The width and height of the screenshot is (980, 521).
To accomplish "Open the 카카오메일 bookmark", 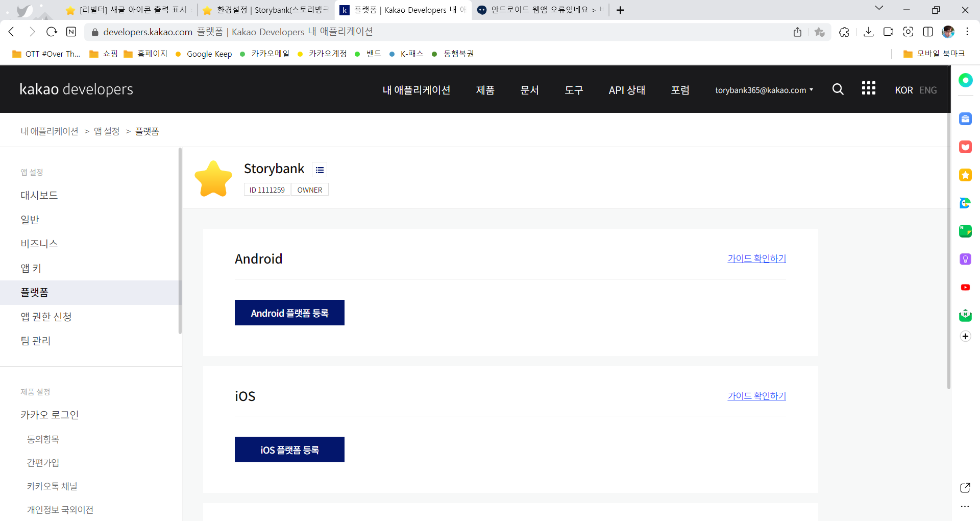I will [264, 54].
